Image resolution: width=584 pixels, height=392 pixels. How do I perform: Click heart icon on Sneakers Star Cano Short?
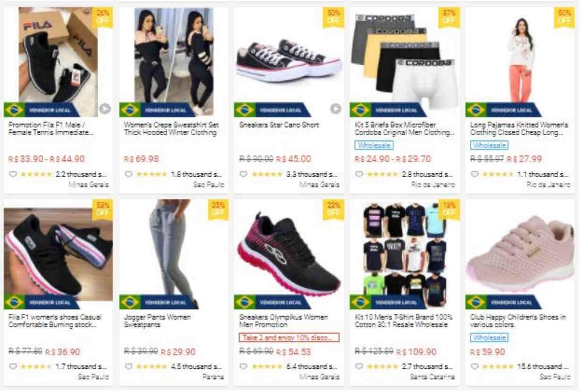click(244, 174)
